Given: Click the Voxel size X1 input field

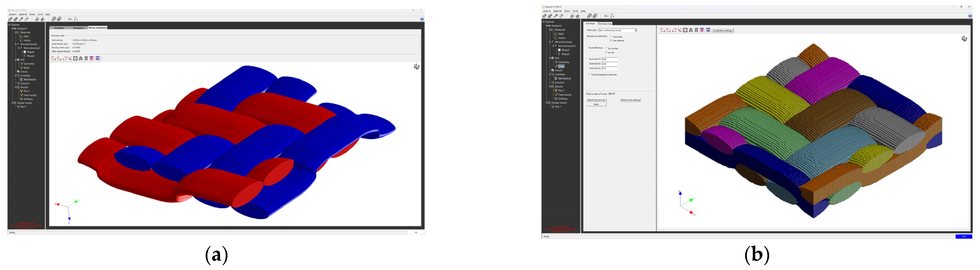Looking at the screenshot, I should point(610,59).
